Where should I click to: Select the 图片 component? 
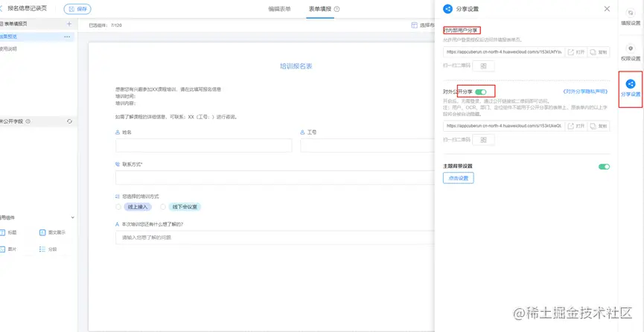pyautogui.click(x=9, y=249)
